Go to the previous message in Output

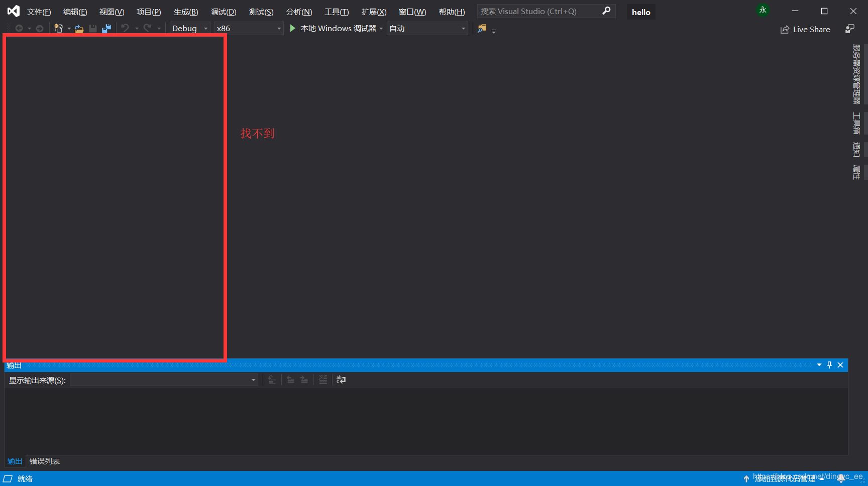click(x=290, y=380)
